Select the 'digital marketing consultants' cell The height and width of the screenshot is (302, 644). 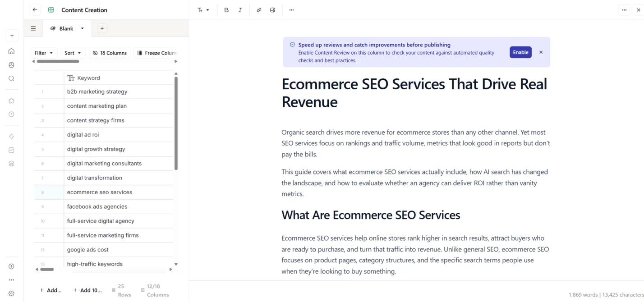(119, 164)
